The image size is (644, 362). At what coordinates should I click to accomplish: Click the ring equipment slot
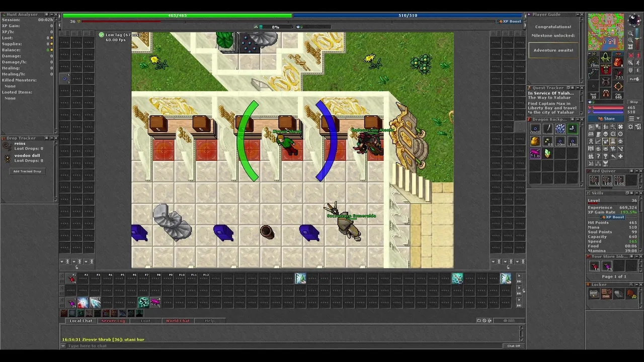[x=594, y=85]
